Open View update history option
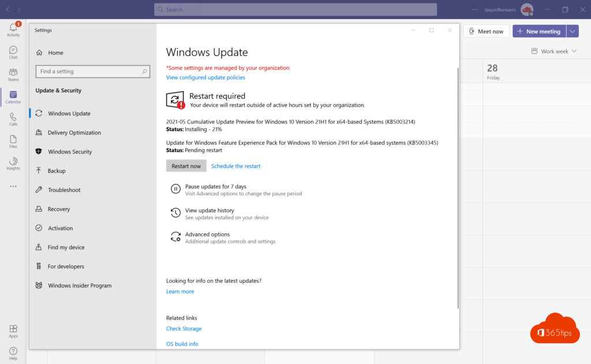The width and height of the screenshot is (591, 364). 210,210
